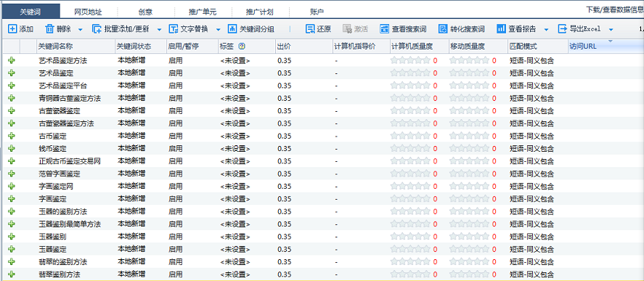Click the 查看搜索词 icon
This screenshot has height=281, width=644.
[384, 29]
